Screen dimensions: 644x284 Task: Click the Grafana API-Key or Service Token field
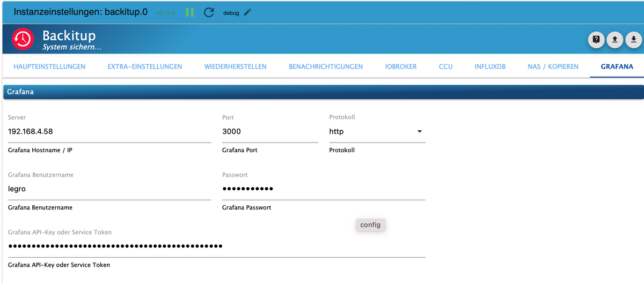pyautogui.click(x=217, y=246)
